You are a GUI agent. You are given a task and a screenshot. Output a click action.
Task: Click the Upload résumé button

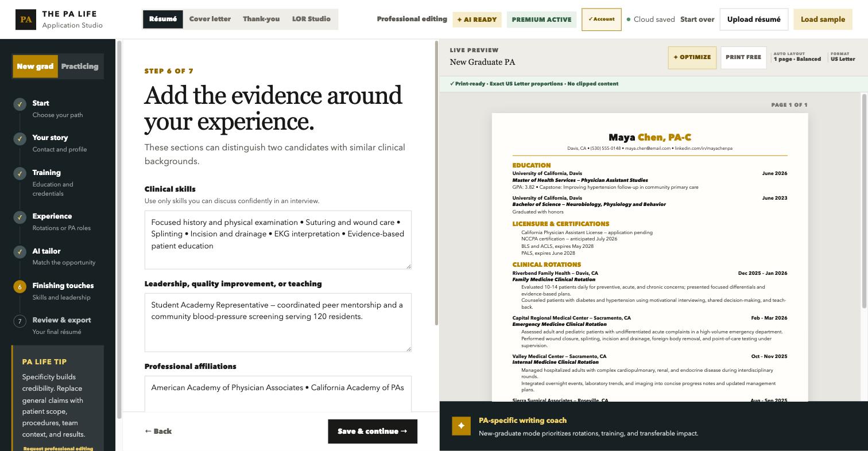754,20
